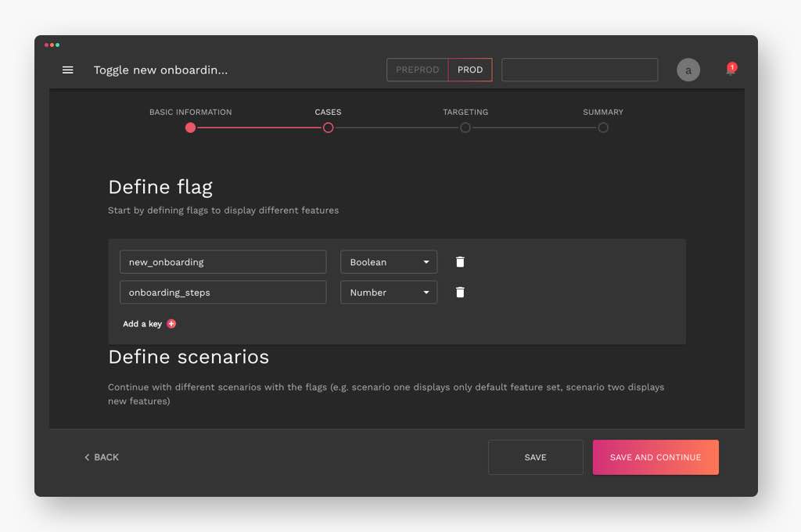Click the 'Define scenarios' heading
This screenshot has height=532, width=801.
tap(189, 357)
